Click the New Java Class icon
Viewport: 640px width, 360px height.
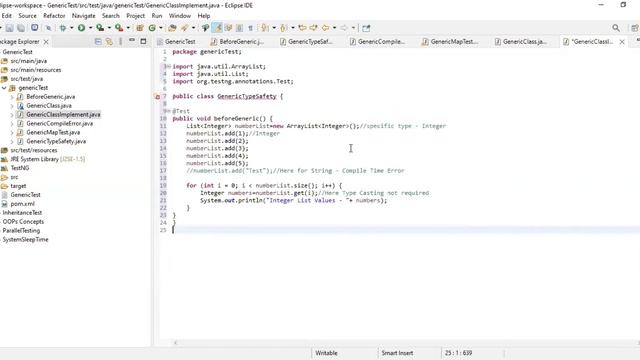(152, 28)
